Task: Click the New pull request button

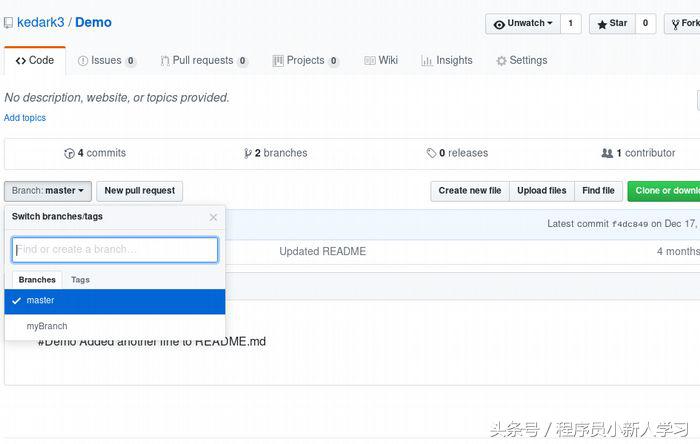Action: pyautogui.click(x=140, y=191)
